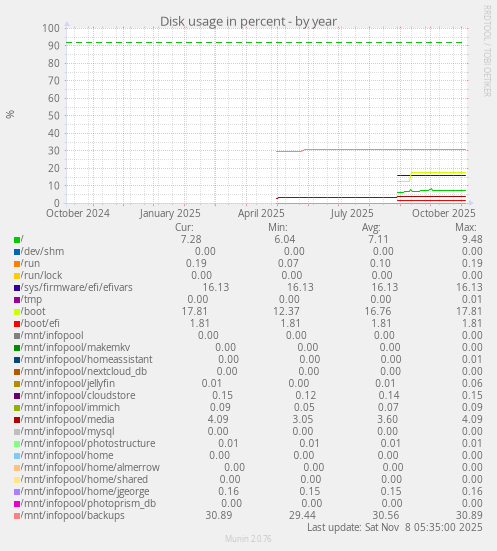The image size is (497, 551).
Task: Select the /mnt/infopool/immich legend entry
Action: [70, 407]
